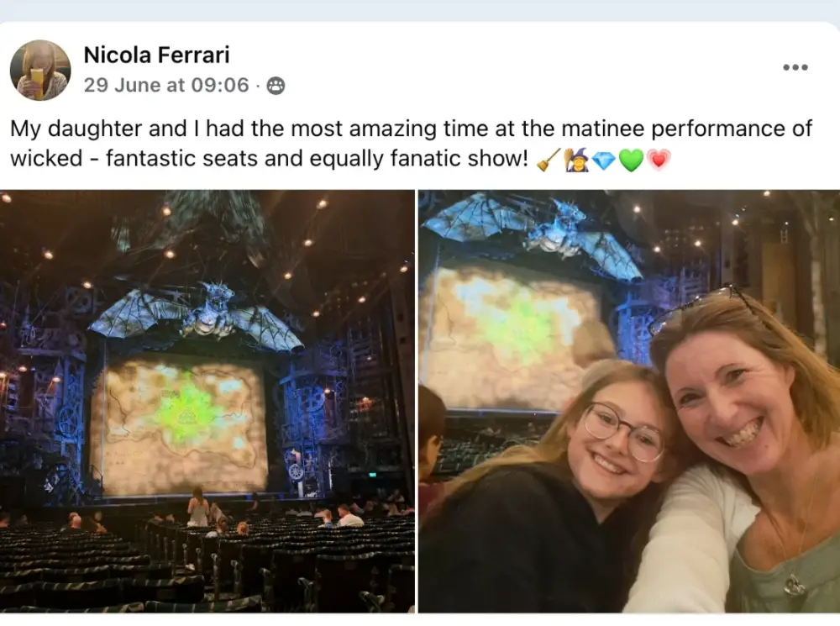Click the pink heart emoji
Screen dimensions: 840x626
(658, 160)
